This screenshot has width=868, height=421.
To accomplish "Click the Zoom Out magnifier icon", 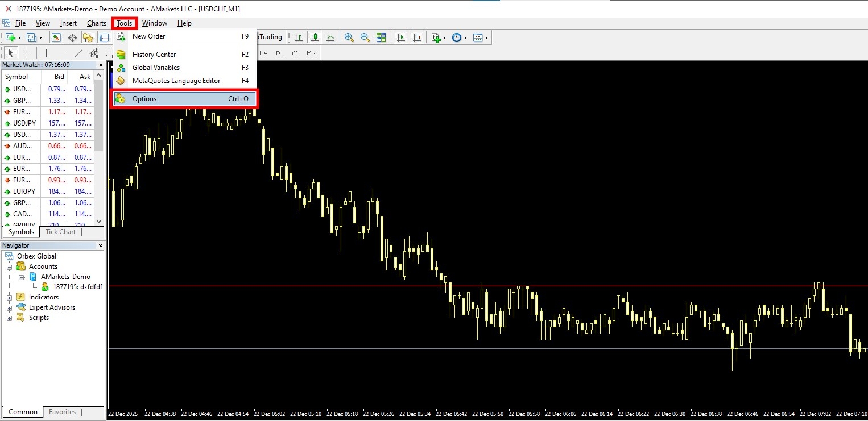I will click(x=365, y=37).
